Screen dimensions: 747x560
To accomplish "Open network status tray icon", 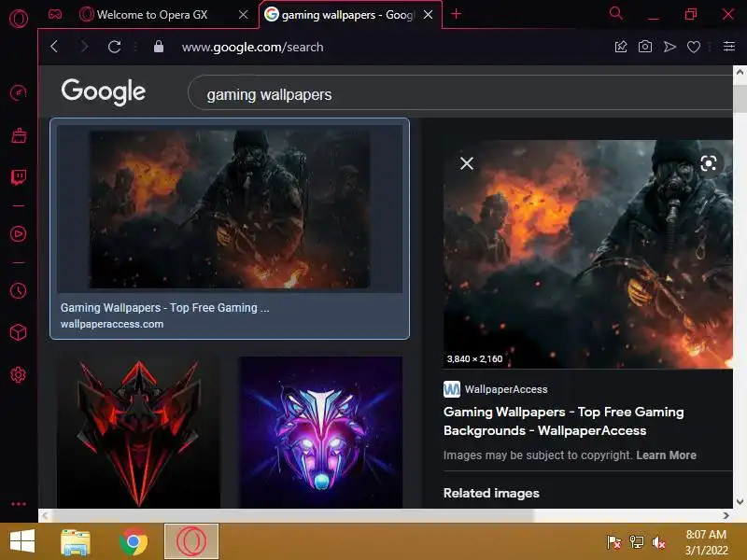I will tap(636, 542).
